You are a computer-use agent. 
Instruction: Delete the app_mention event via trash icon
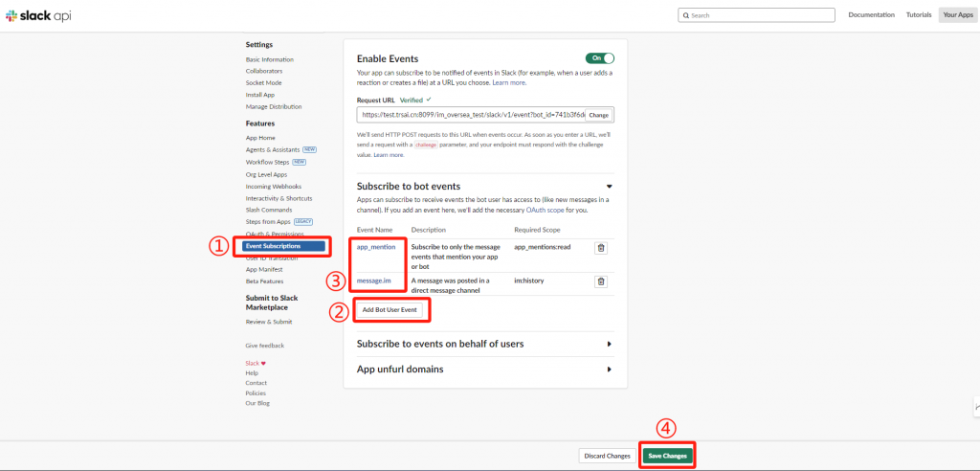coord(601,248)
